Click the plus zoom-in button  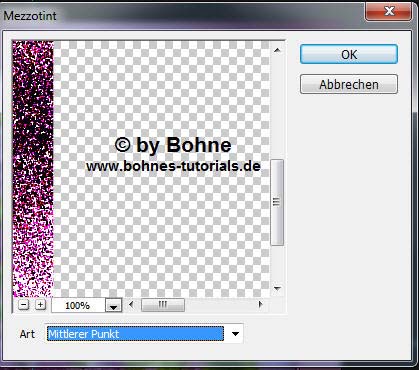pos(40,305)
